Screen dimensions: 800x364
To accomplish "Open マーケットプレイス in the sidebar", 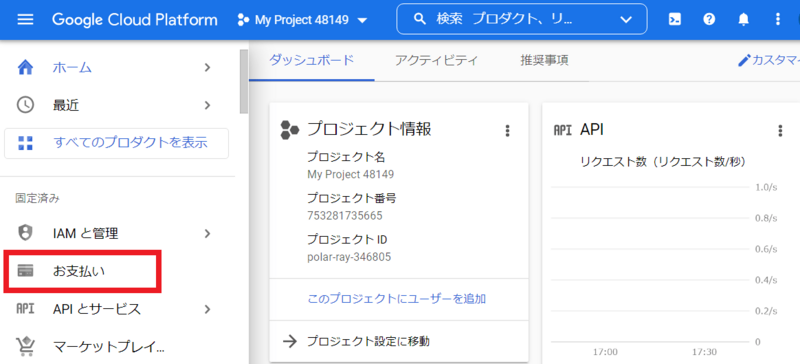I will tap(109, 347).
